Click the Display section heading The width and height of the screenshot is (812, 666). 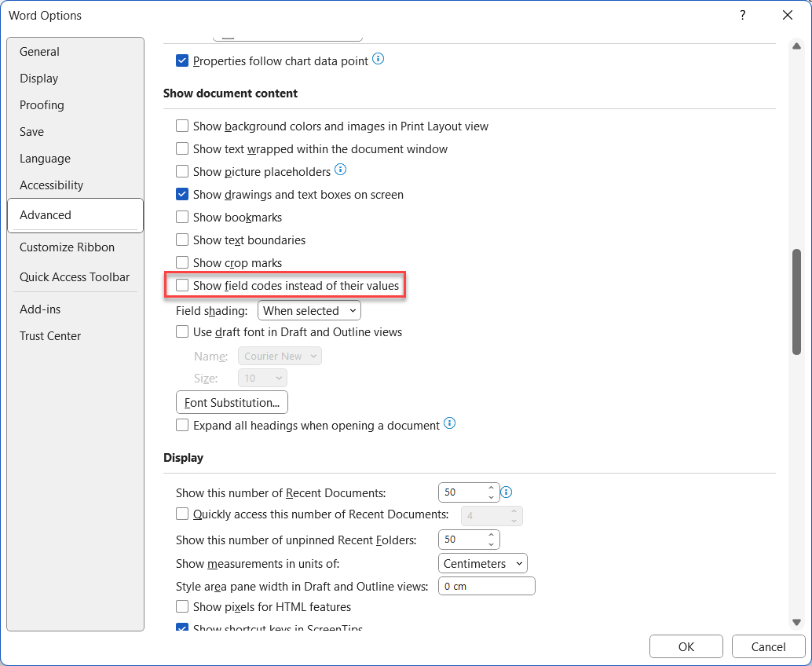[x=183, y=458]
